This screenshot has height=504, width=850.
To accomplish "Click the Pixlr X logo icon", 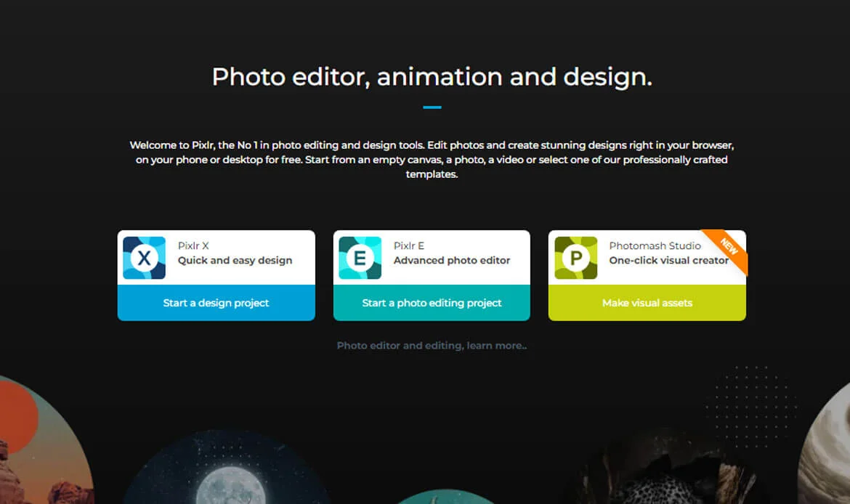I will click(x=144, y=258).
